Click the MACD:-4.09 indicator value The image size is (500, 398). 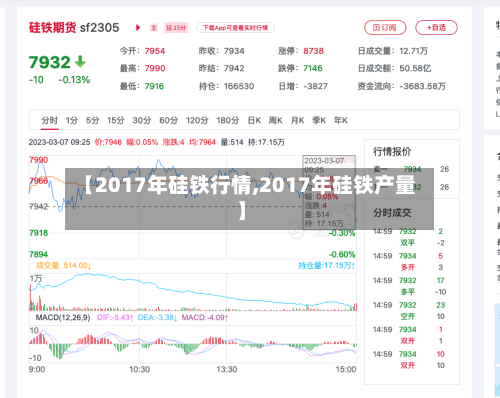coord(205,317)
